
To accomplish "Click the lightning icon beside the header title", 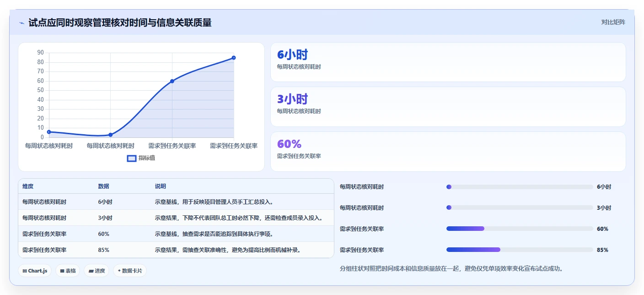I will pos(21,23).
